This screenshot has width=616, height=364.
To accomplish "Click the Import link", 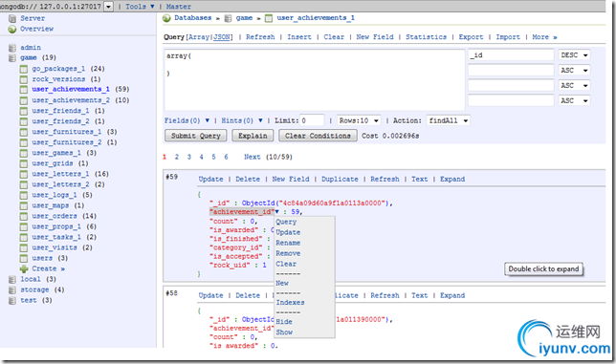I will (x=508, y=37).
